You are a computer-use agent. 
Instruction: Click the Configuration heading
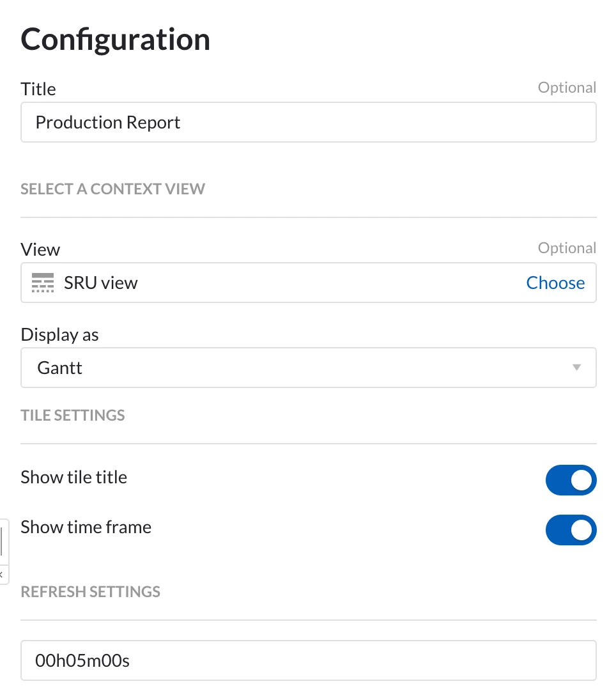pos(115,40)
